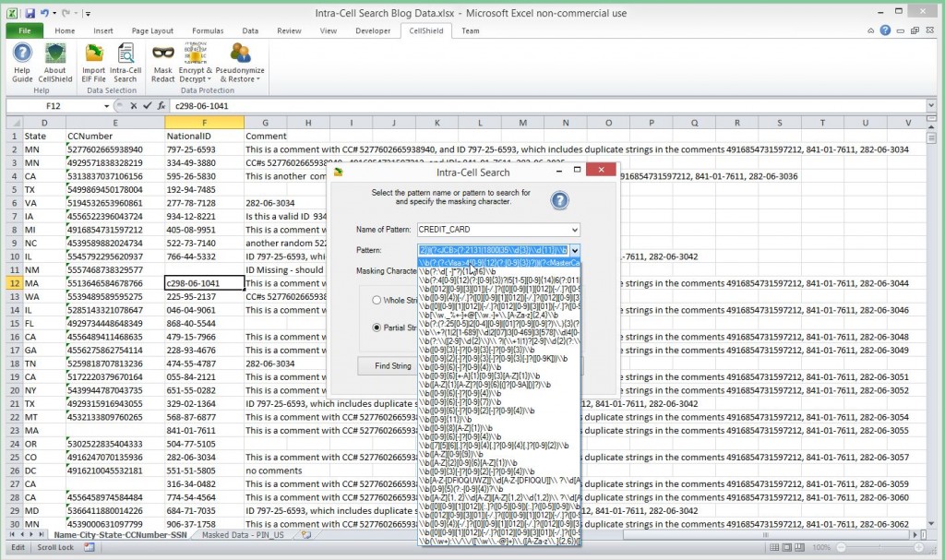Screen dimensions: 945x560
Task: Switch to Normal view in status bar
Action: [x=774, y=547]
